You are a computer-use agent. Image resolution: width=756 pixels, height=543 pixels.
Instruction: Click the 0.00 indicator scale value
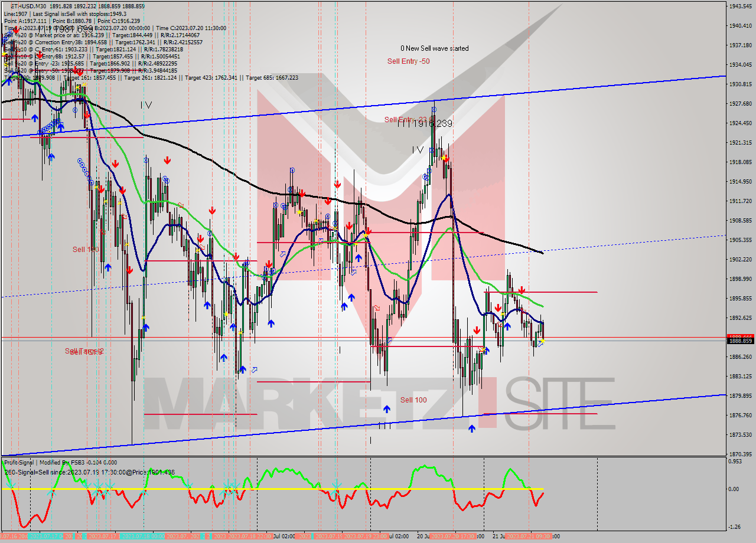coord(735,489)
